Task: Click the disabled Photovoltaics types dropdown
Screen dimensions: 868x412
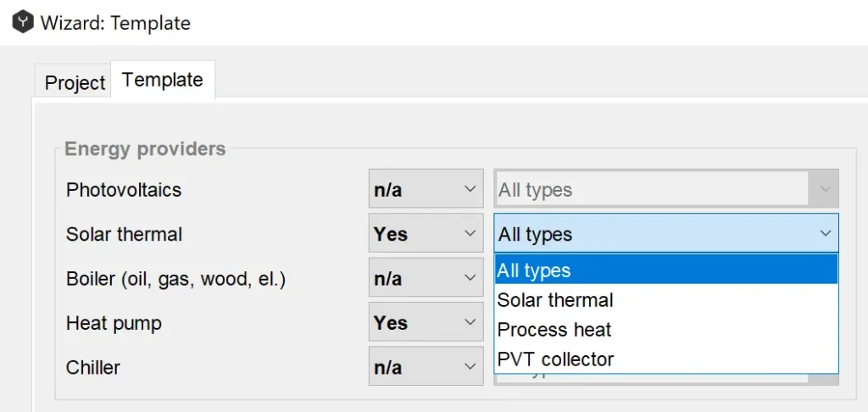Action: (x=665, y=190)
